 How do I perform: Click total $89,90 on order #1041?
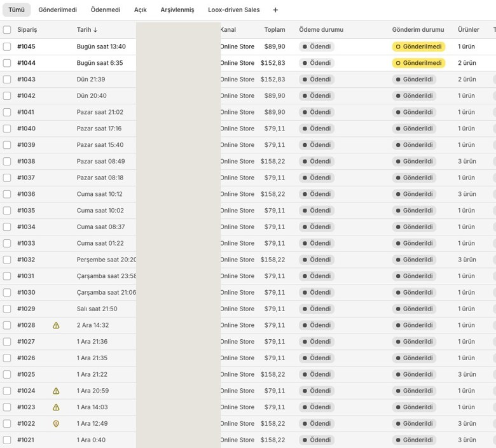pyautogui.click(x=275, y=112)
